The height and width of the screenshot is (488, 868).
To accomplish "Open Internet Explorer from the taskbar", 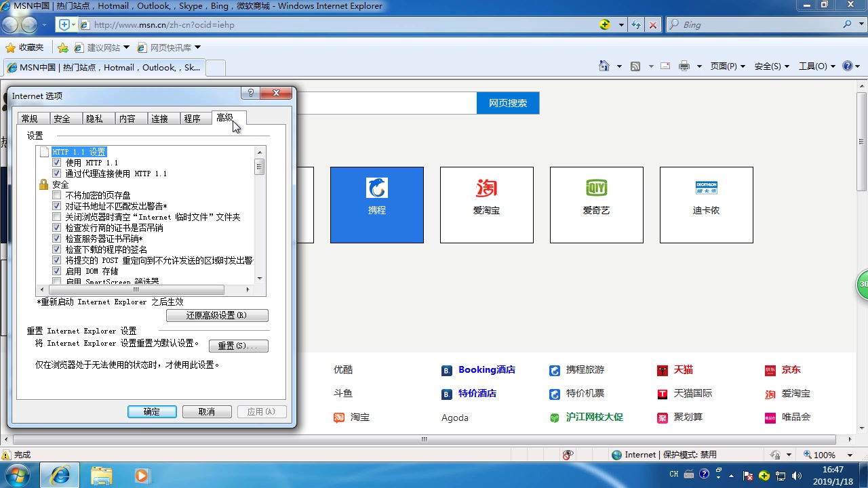I will pos(60,475).
